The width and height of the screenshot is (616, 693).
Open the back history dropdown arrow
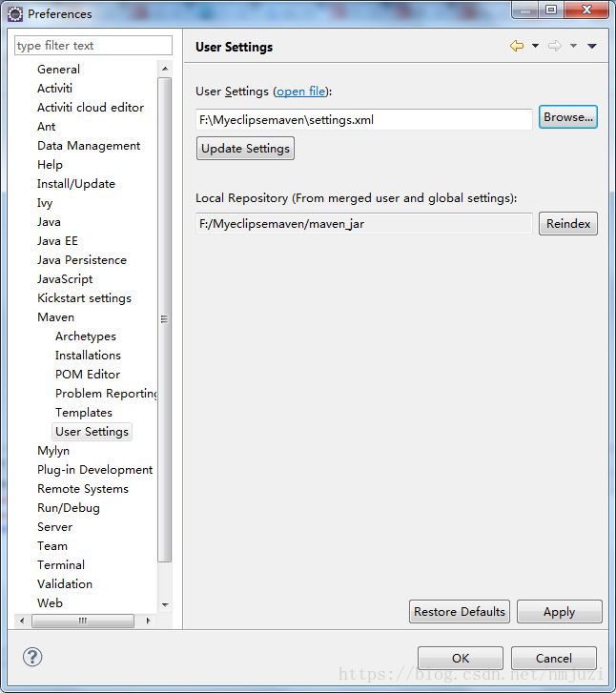coord(535,46)
